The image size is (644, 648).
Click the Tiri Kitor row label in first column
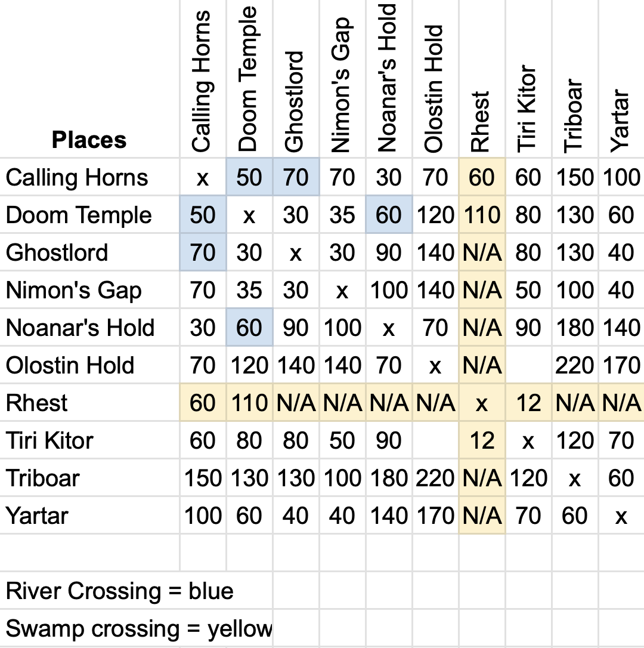(49, 440)
